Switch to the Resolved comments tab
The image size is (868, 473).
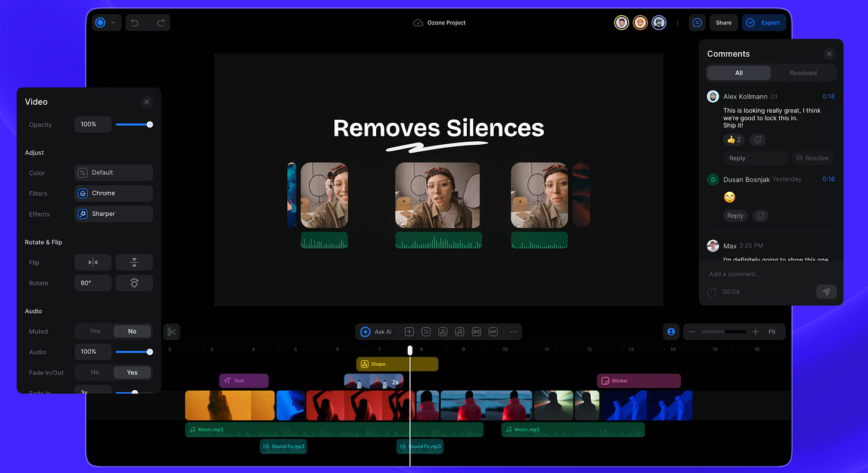[x=803, y=73]
